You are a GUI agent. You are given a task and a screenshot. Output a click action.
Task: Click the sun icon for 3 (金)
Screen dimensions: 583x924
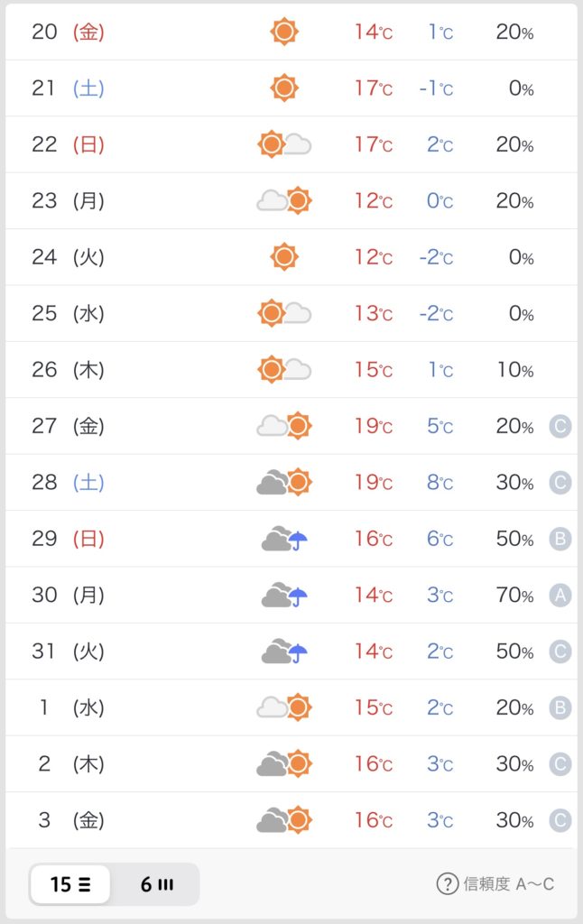[x=299, y=819]
